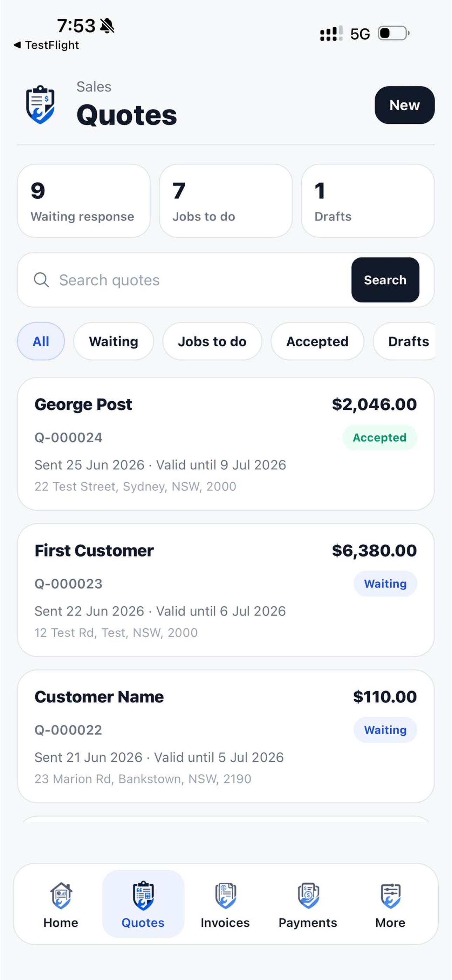Show only Accepted quotes
Image resolution: width=452 pixels, height=980 pixels.
click(317, 341)
